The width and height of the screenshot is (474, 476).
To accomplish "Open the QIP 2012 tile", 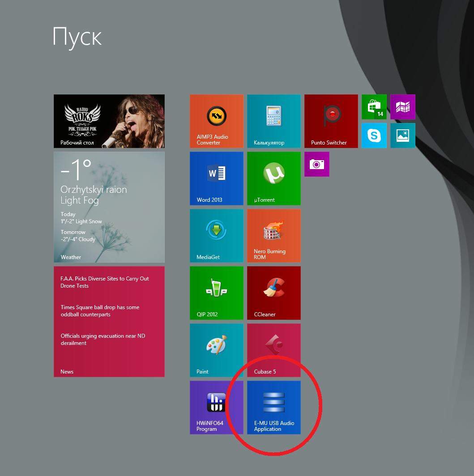I will 217,293.
